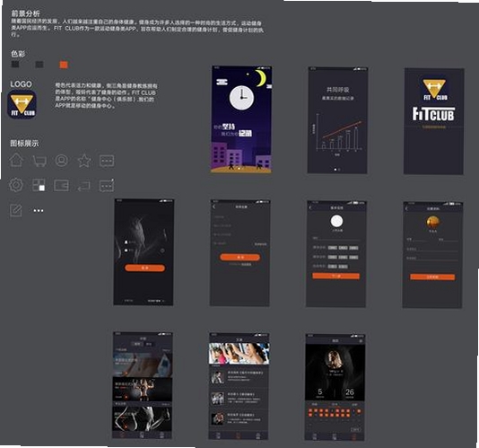Open the muscular man workout card

(143, 390)
